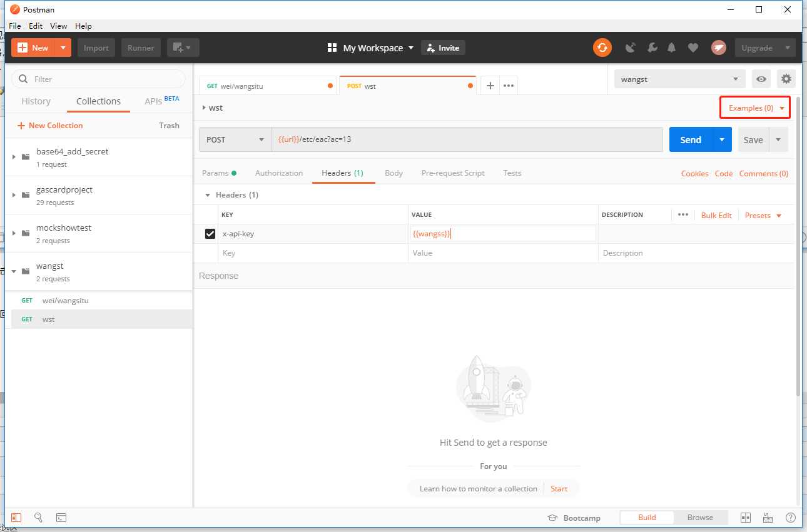Open the Body tab
Screen dimensions: 807x532
coord(393,173)
